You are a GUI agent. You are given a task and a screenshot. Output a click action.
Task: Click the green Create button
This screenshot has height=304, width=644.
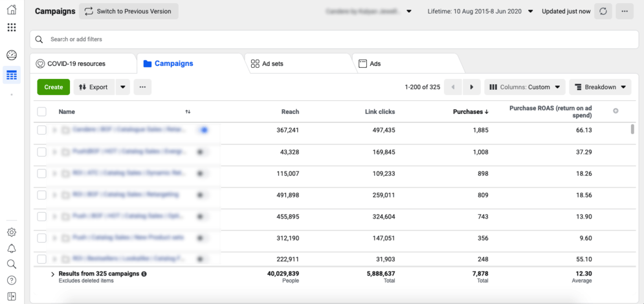coord(54,87)
